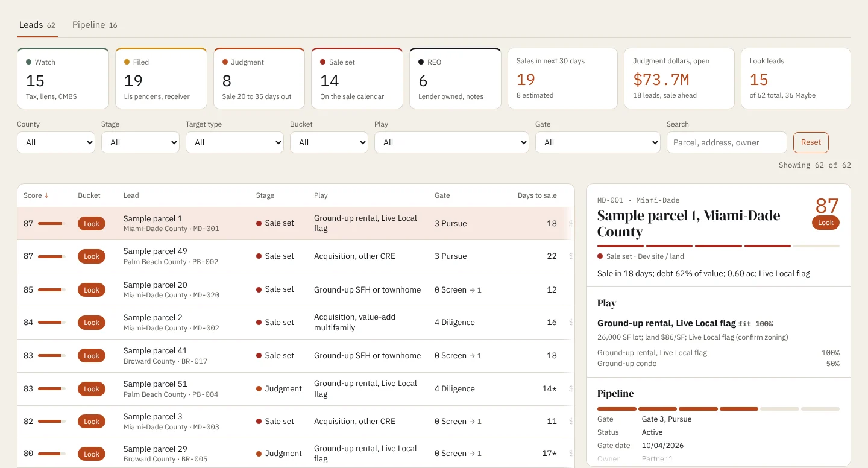
Task: Open the Sample parcel 51 lead
Action: coord(295,389)
